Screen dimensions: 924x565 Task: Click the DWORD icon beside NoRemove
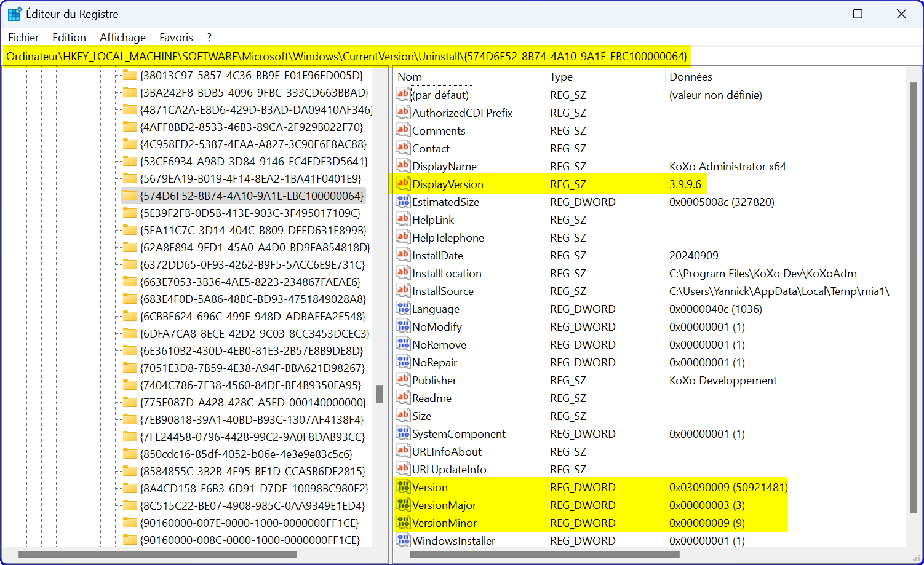tap(403, 344)
